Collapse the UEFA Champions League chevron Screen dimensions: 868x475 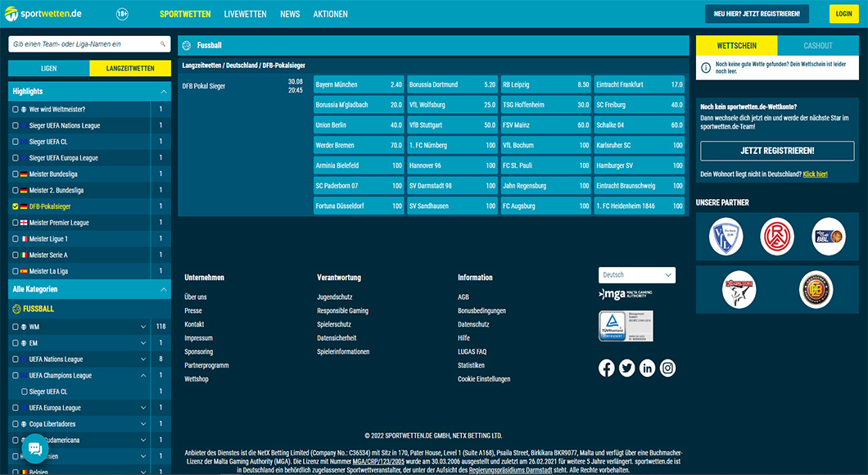[x=143, y=375]
